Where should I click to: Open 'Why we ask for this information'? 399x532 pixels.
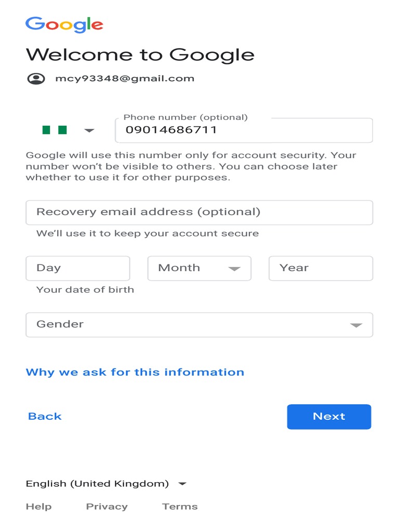coord(135,372)
